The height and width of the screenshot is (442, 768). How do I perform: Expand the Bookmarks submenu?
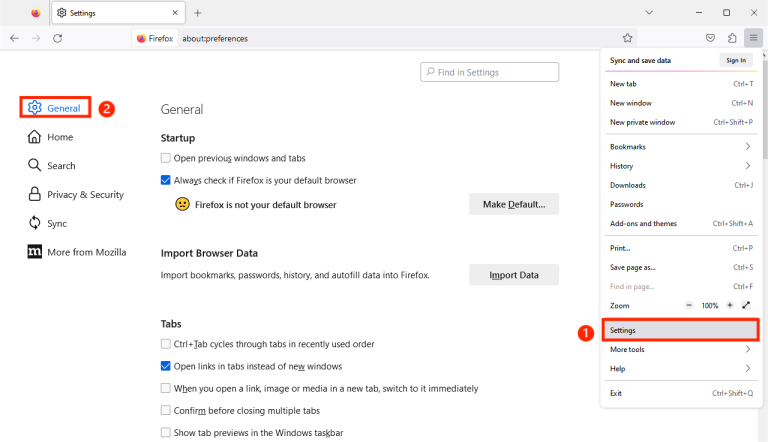point(680,146)
